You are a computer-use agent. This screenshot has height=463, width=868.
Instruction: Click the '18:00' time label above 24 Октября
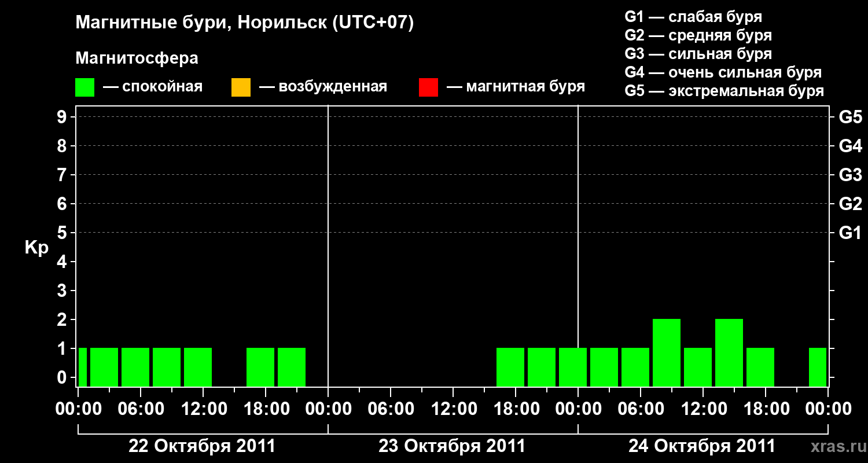pyautogui.click(x=766, y=409)
